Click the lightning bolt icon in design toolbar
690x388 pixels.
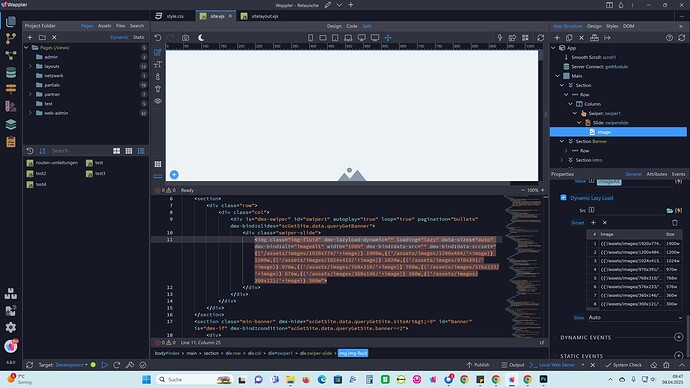tap(500, 38)
